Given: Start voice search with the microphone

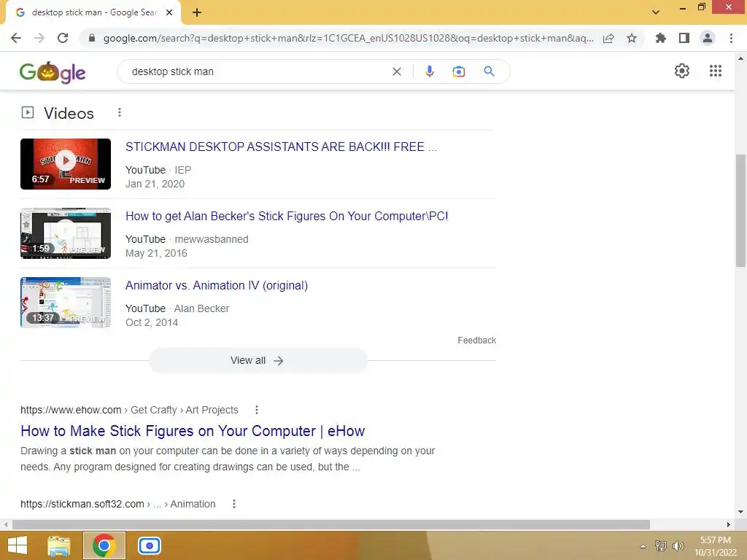Looking at the screenshot, I should (x=429, y=71).
